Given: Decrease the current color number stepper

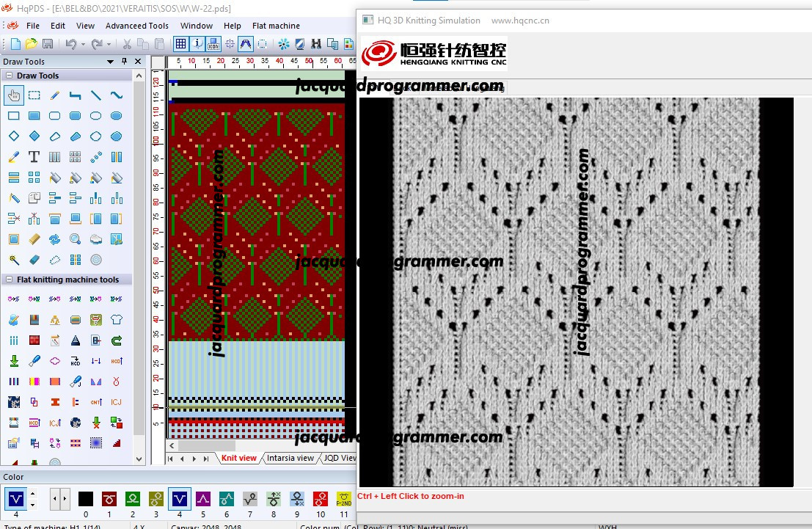Looking at the screenshot, I should point(32,504).
